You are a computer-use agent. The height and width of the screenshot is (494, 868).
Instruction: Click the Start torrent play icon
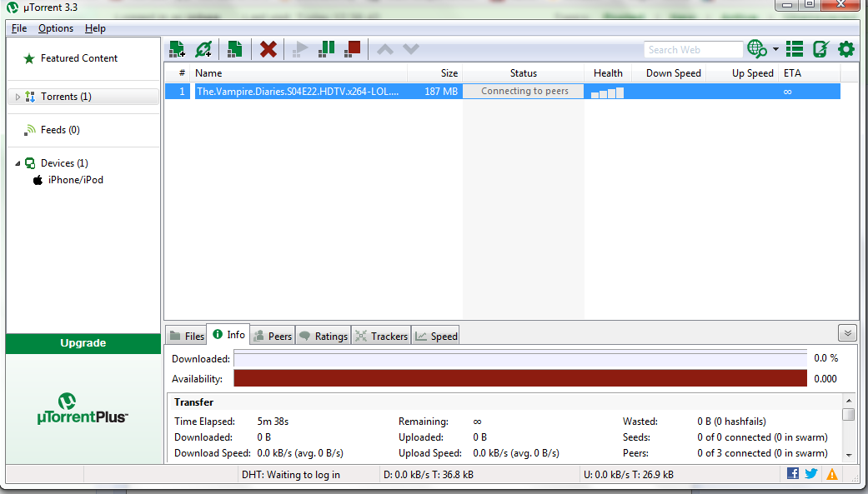(300, 49)
